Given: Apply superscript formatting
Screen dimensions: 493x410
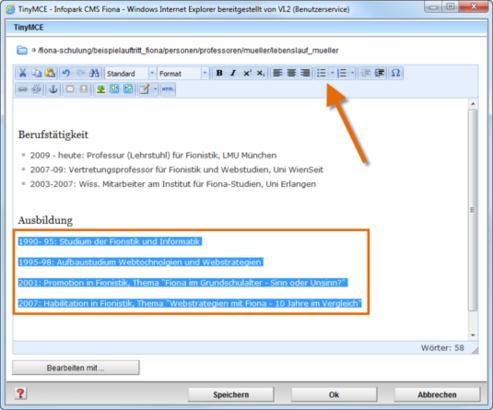Looking at the screenshot, I should pos(247,73).
